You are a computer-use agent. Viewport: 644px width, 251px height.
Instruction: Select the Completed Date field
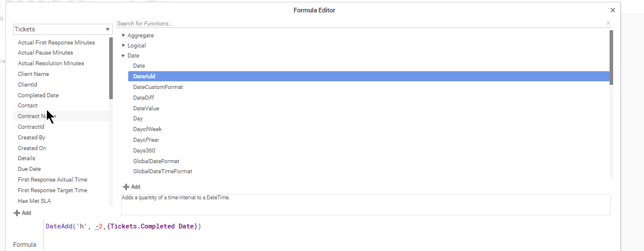pos(38,96)
